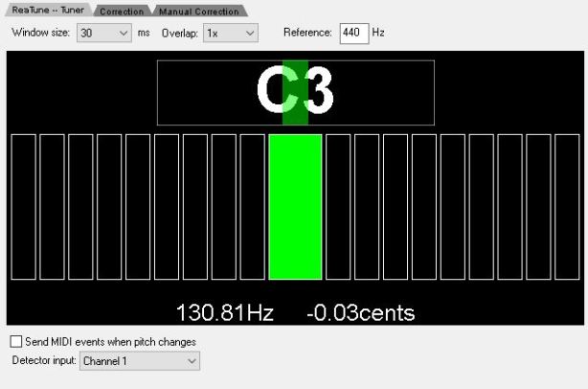588x389 pixels.
Task: Click the "Detector input:" label
Action: click(43, 361)
